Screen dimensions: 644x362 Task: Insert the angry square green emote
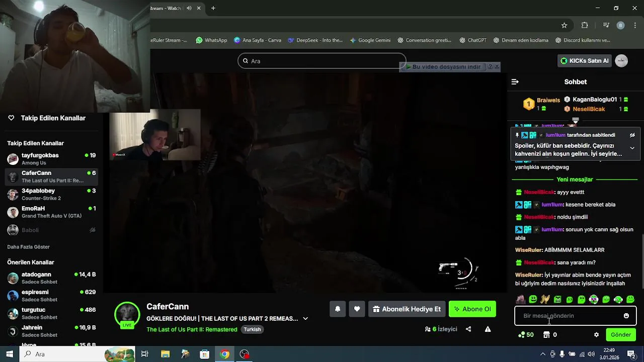coord(557,300)
